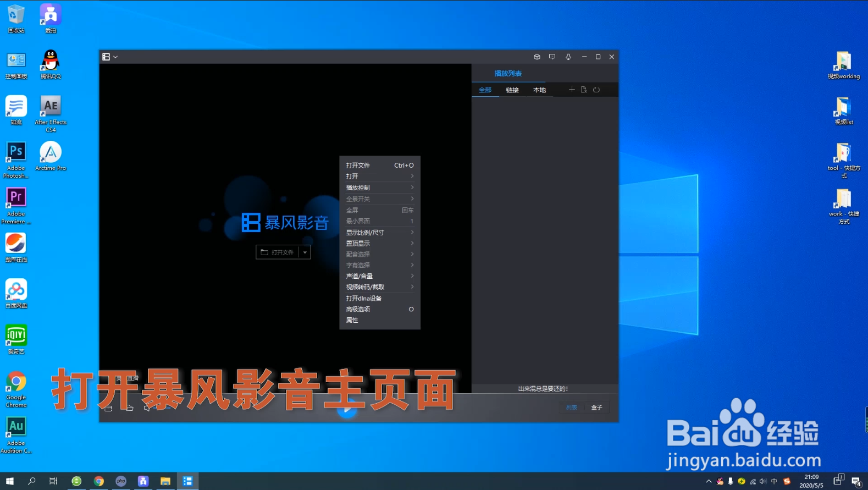
Task: Open 高级选项 from context menu
Action: point(380,309)
